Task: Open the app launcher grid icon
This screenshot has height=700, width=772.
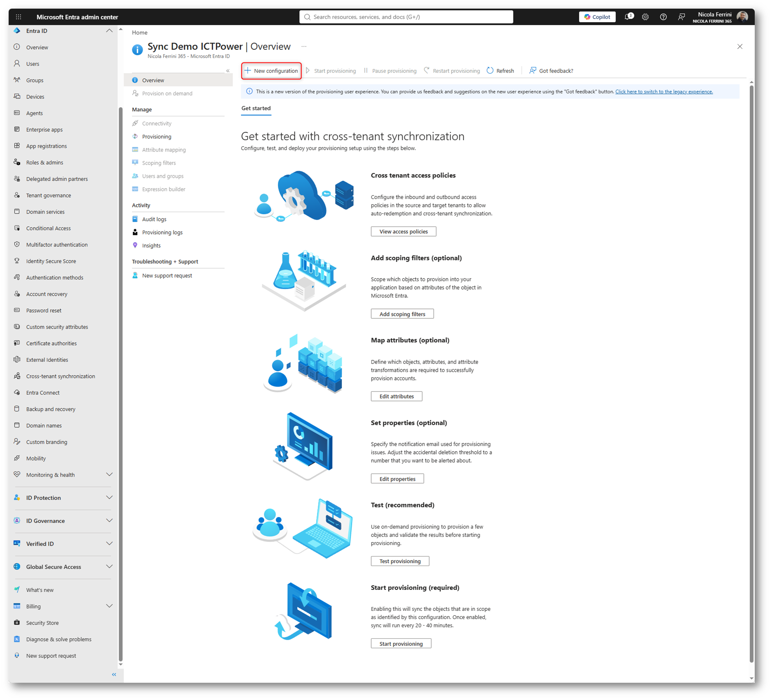Action: (x=18, y=17)
